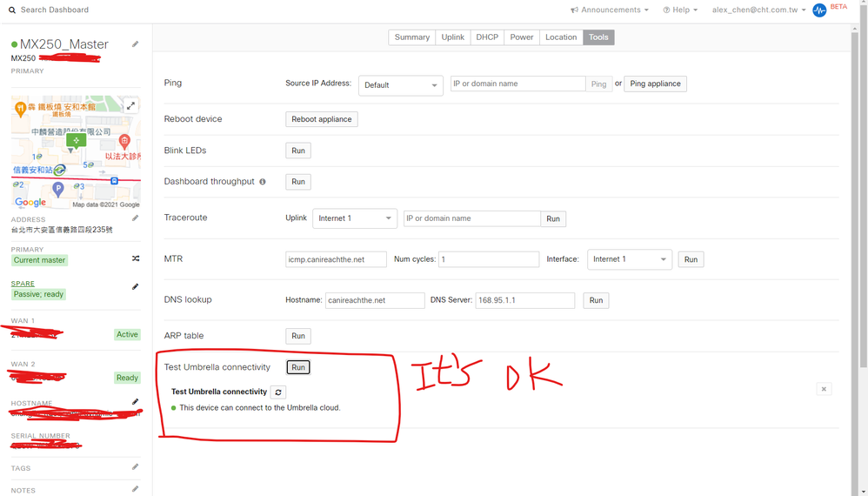This screenshot has width=868, height=496.
Task: Open the alex_chen account menu
Action: pos(759,10)
